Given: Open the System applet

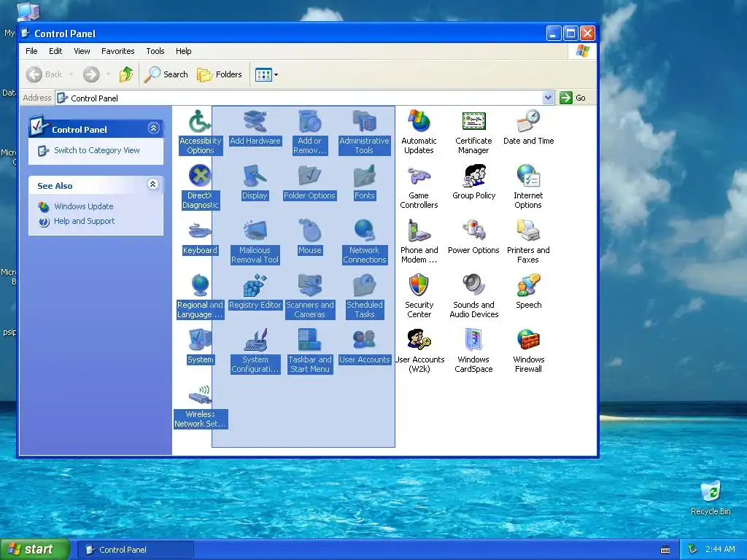Looking at the screenshot, I should (x=200, y=341).
